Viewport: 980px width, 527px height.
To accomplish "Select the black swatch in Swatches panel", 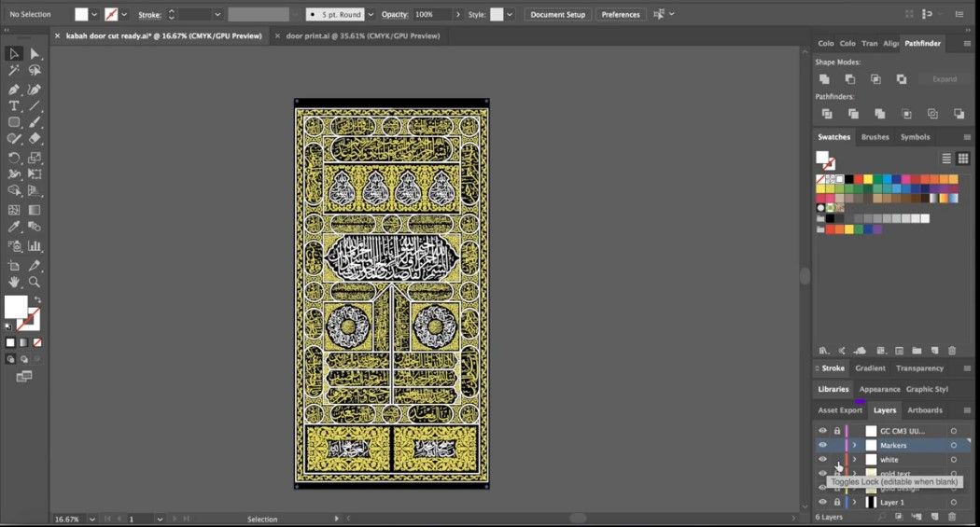I will [848, 180].
